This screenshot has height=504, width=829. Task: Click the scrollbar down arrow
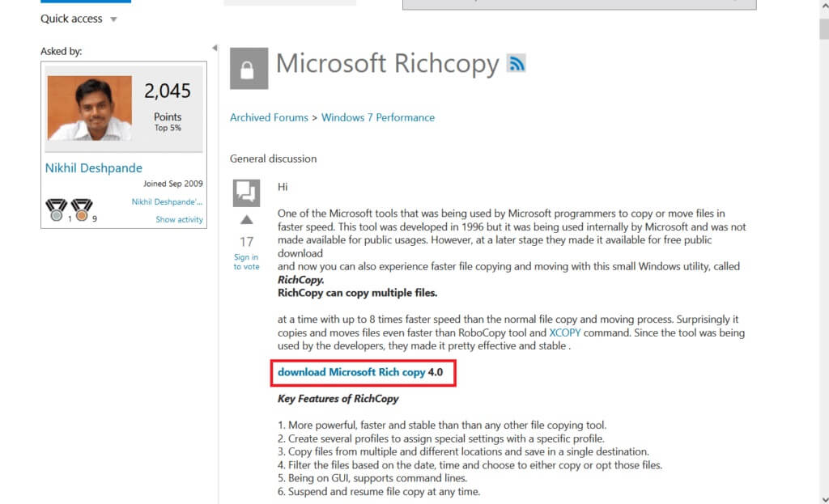pos(824,498)
